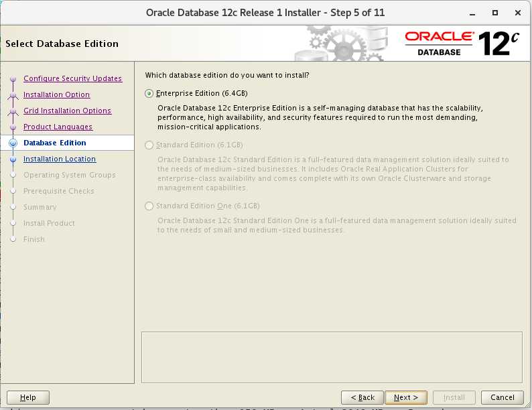Click the empty message area box
Viewport: 532px width, 410px height.
click(332, 358)
